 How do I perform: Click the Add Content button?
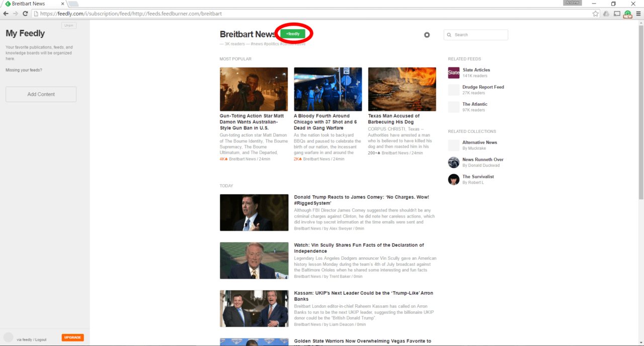click(41, 94)
